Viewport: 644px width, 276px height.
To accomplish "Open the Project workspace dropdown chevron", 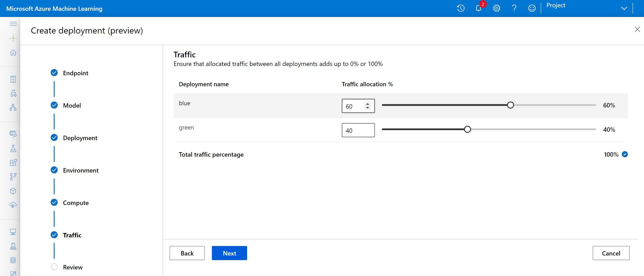I will coord(624,8).
